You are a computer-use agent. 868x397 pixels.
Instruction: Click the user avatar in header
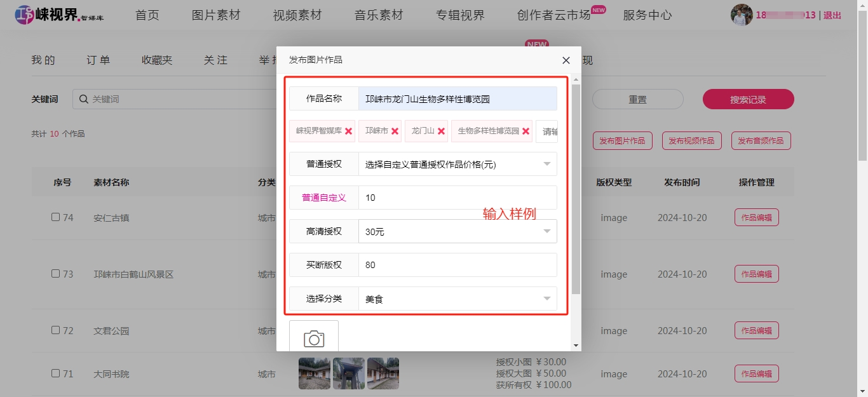(x=741, y=15)
